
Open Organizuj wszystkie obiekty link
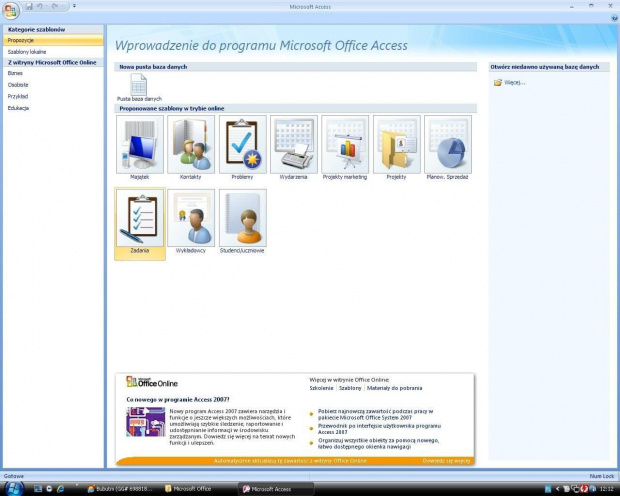point(378,443)
